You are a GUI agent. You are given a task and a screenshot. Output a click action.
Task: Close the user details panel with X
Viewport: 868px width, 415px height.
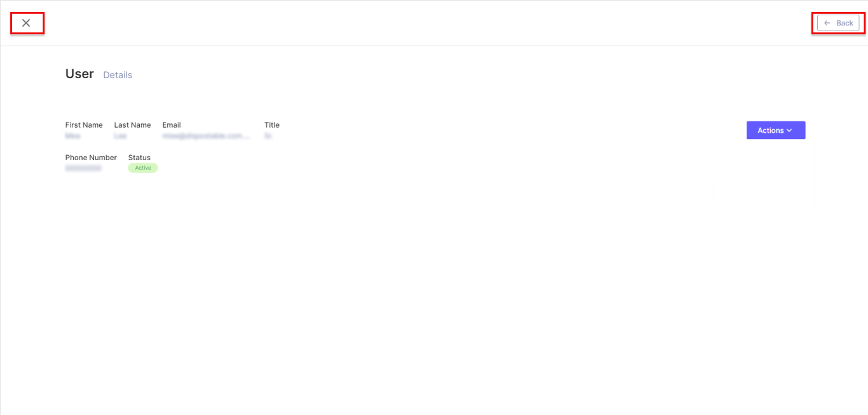pos(26,23)
